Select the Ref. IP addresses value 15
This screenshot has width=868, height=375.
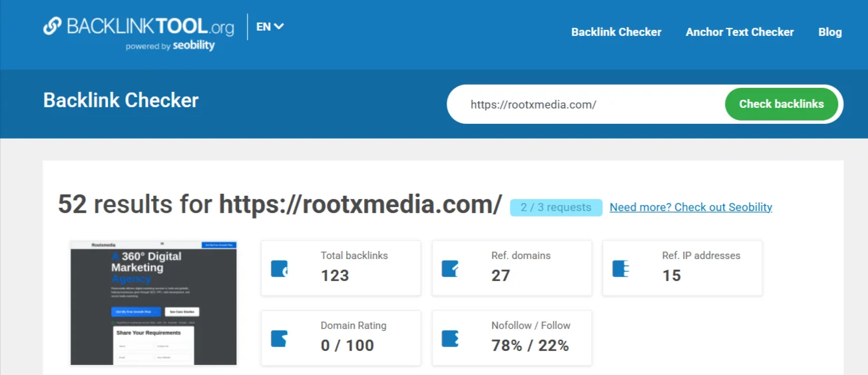point(672,275)
